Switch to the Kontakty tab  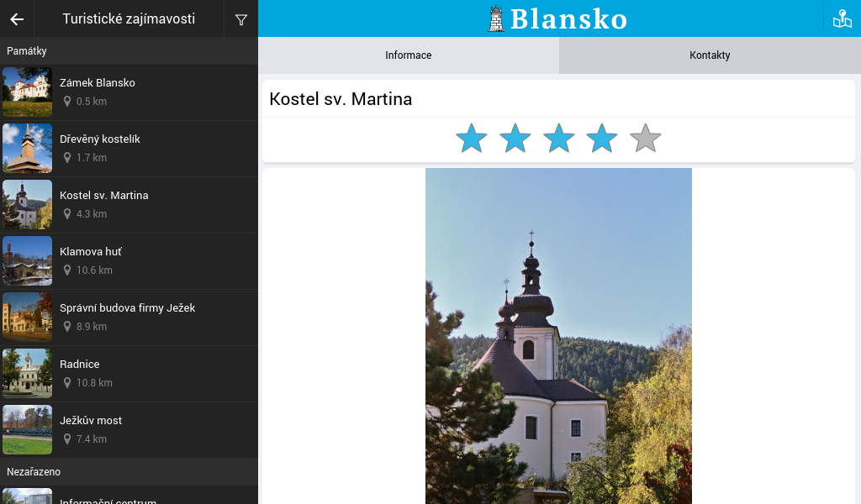click(x=710, y=55)
